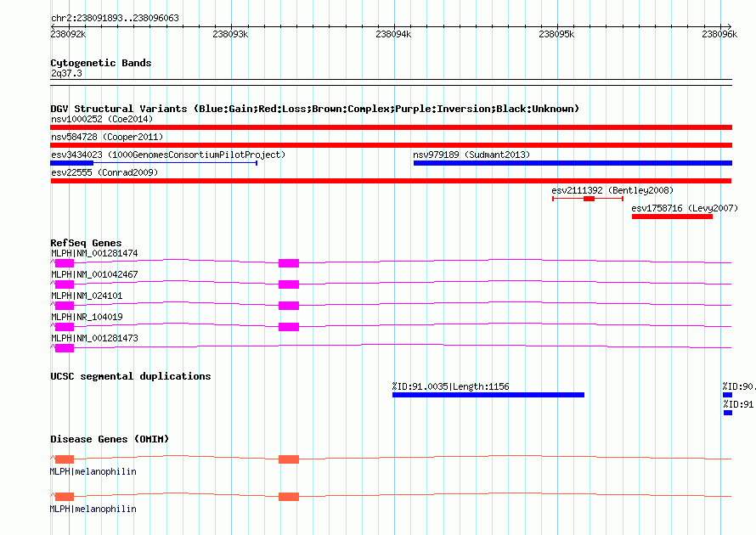Click the 238094k ruler label
Image resolution: width=756 pixels, height=535 pixels.
pos(393,34)
